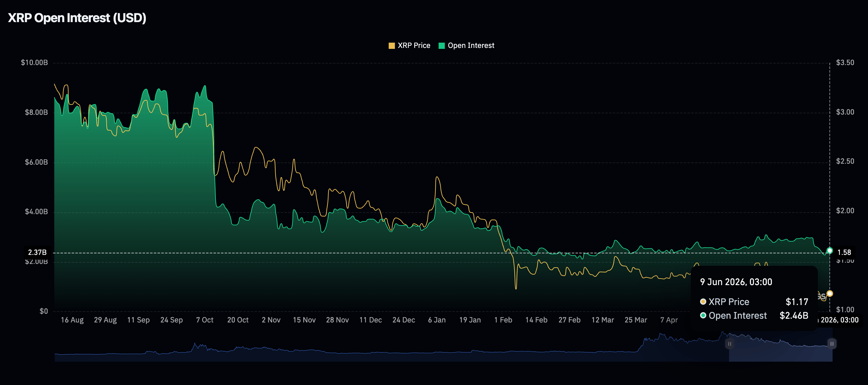The width and height of the screenshot is (868, 385).
Task: Click the 2.37B crosshair label on left axis
Action: [37, 252]
